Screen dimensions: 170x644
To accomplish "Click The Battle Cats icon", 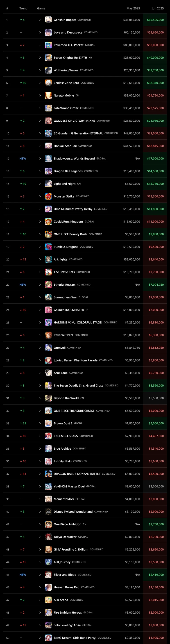I will [x=48, y=272].
